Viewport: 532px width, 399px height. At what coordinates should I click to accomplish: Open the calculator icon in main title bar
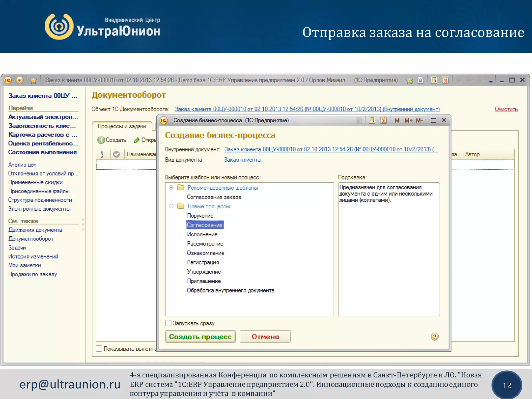point(434,80)
